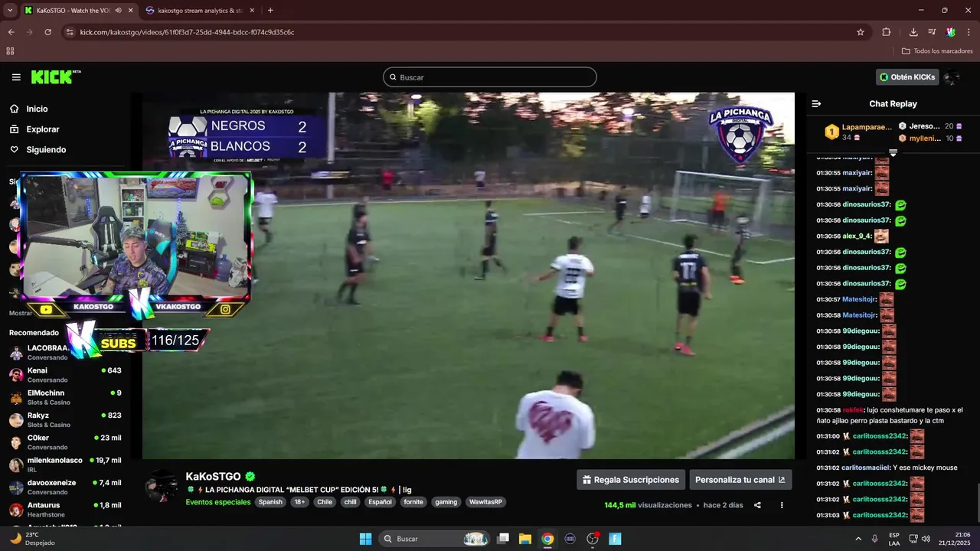The width and height of the screenshot is (980, 551).
Task: Select top gifter Lapamparae... in leaderboard
Action: pyautogui.click(x=858, y=132)
